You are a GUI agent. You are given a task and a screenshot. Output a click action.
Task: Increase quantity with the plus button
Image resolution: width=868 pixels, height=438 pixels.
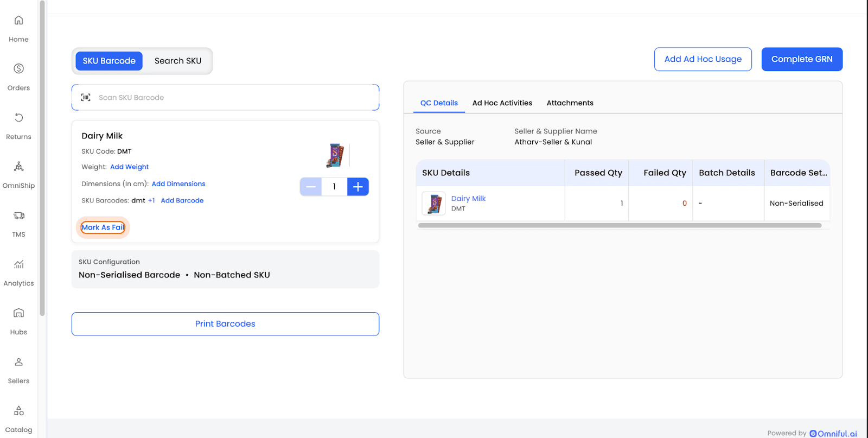[x=358, y=187]
